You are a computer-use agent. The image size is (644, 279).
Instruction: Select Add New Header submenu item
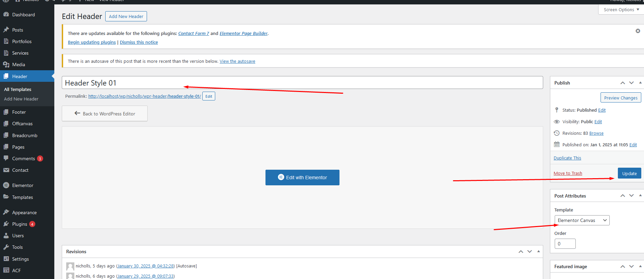coord(21,99)
